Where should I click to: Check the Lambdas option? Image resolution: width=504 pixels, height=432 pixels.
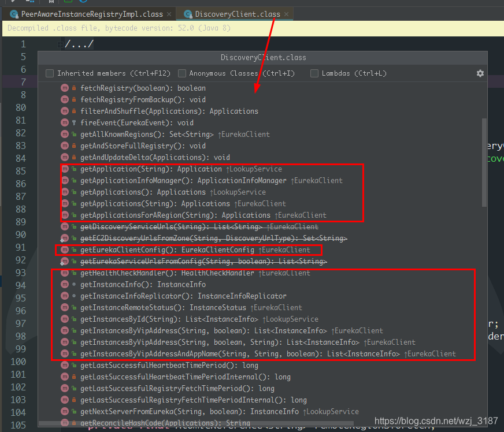click(314, 73)
